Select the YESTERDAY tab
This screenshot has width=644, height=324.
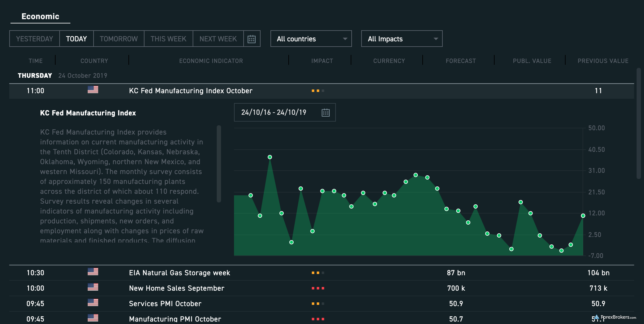[x=34, y=39]
